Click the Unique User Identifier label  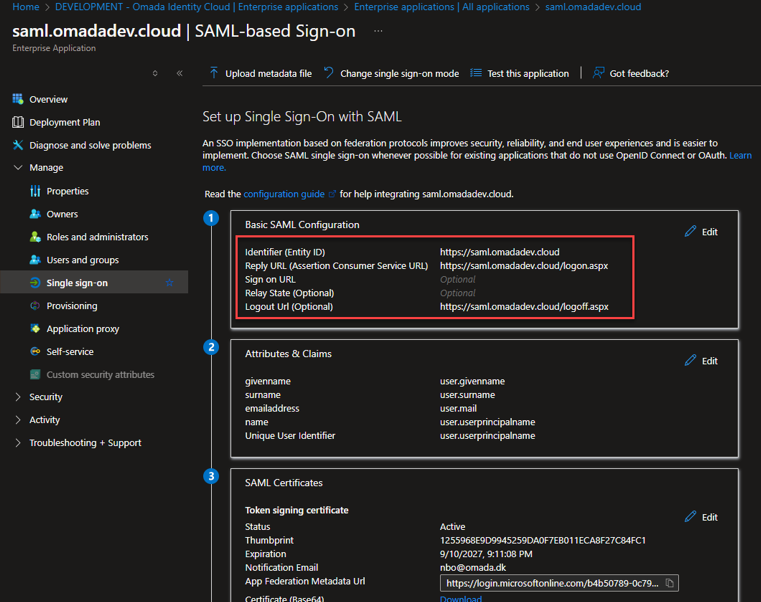tap(290, 435)
